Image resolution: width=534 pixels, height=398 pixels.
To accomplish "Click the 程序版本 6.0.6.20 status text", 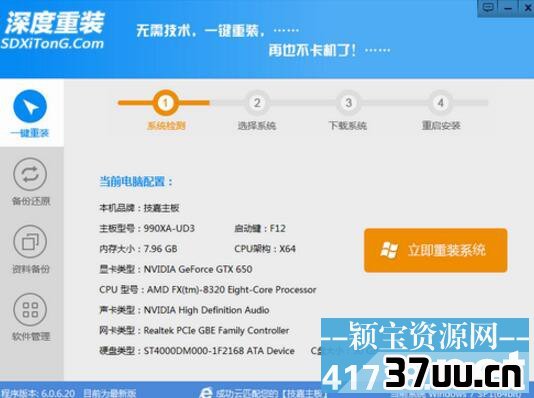I will (37, 394).
